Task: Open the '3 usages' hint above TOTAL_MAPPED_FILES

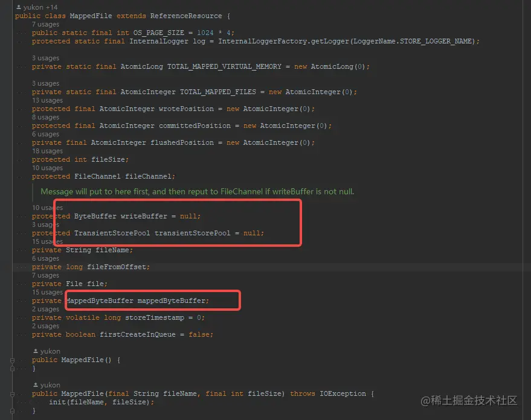Action: coord(45,83)
